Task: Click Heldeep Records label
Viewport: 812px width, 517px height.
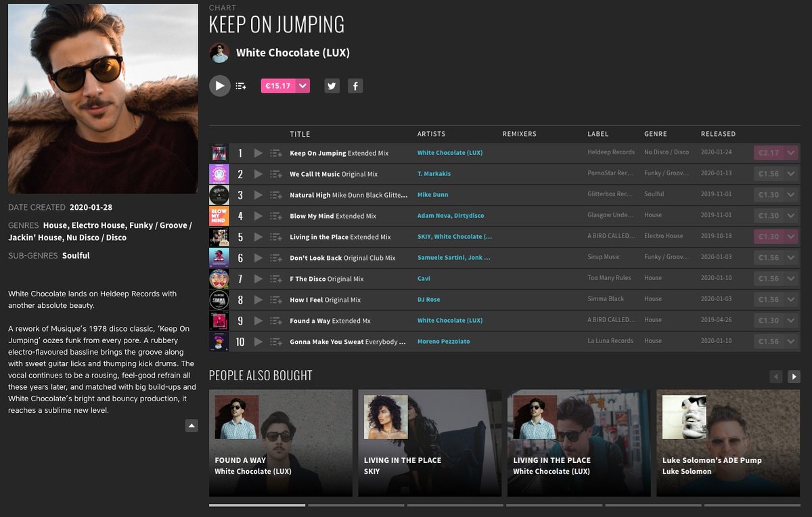Action: 611,153
